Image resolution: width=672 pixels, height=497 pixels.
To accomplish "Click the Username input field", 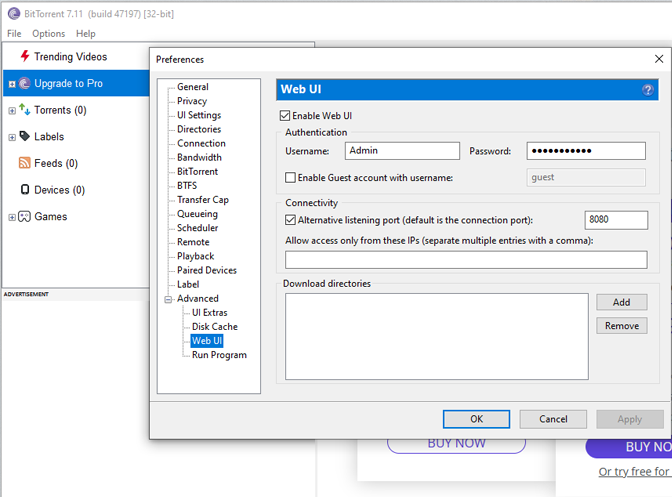I will (x=402, y=151).
